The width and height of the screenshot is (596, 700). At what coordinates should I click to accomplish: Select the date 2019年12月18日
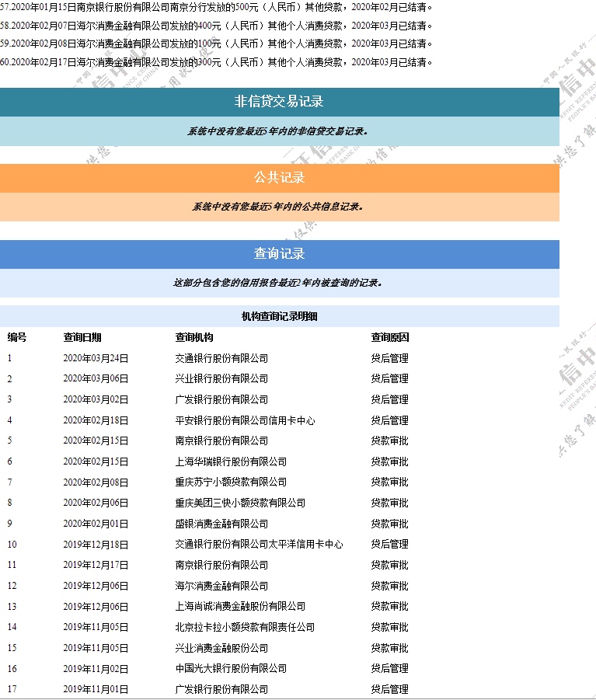[x=96, y=545]
